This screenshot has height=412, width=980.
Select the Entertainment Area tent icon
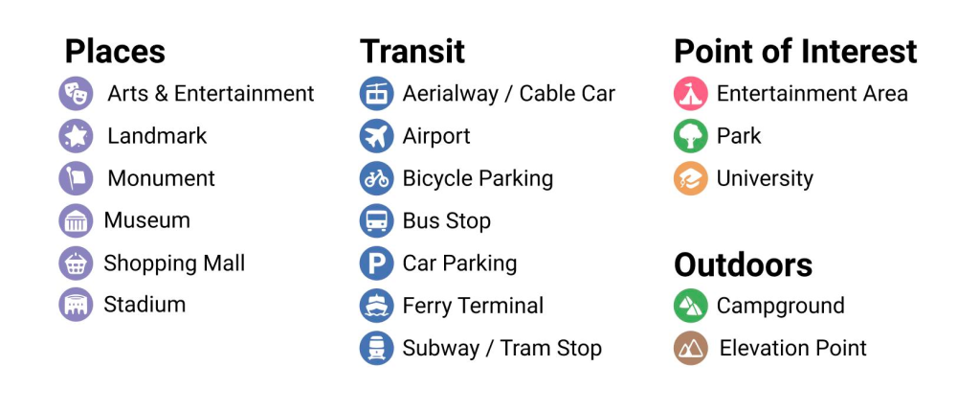690,94
